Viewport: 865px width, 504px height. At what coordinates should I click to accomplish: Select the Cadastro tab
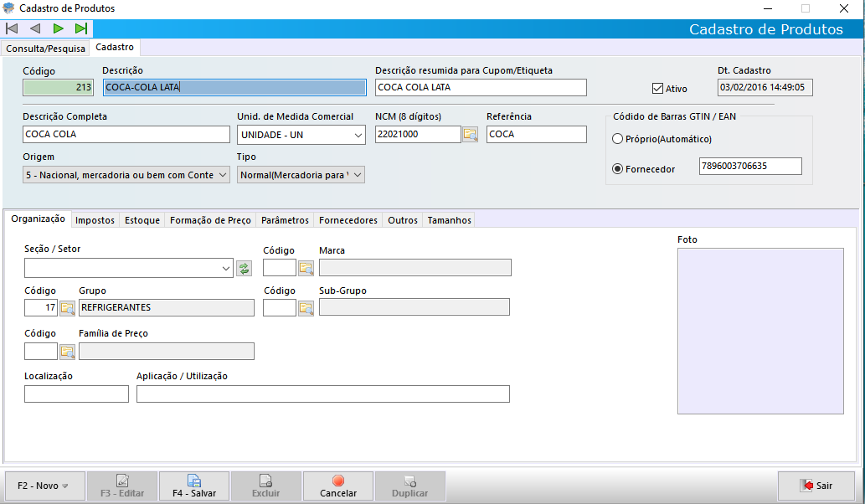point(115,48)
